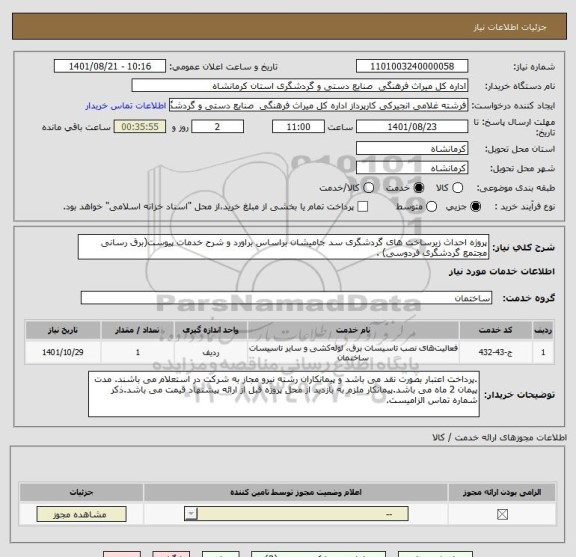Click quantity cell 1 in the services table
This screenshot has width=576, height=557.
137,352
